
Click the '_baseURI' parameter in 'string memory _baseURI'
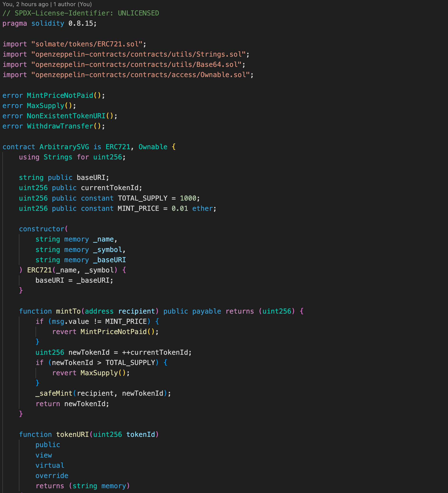tap(110, 260)
